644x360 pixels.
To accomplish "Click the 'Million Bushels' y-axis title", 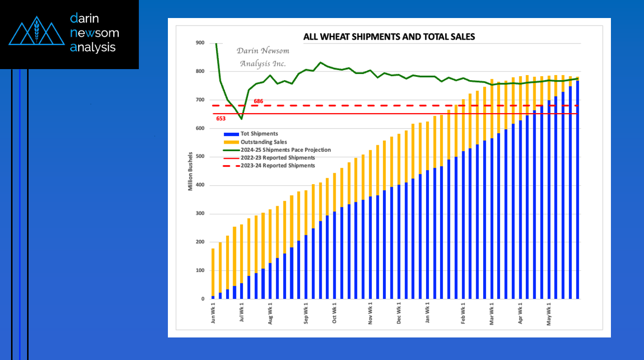I will (x=190, y=172).
